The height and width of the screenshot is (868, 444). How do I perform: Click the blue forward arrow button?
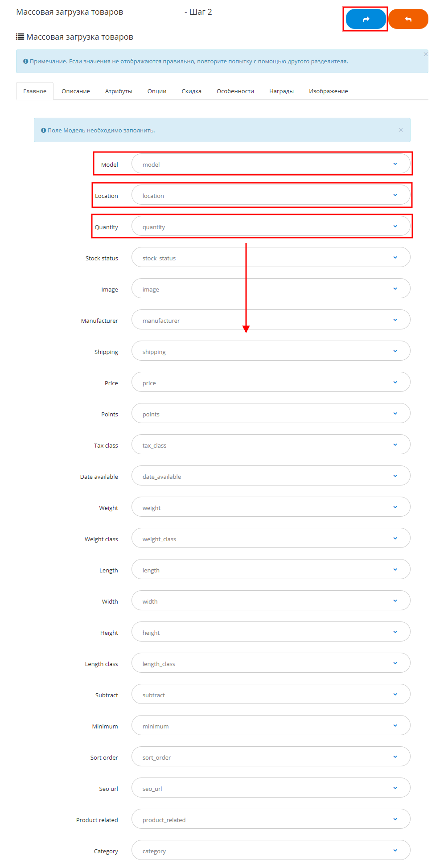pyautogui.click(x=366, y=19)
